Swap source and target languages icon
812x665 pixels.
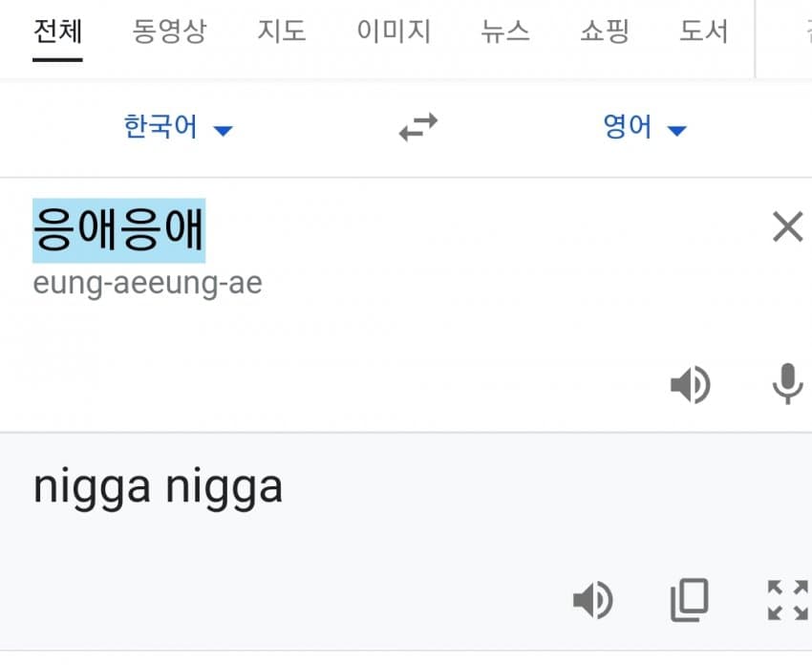click(x=417, y=127)
